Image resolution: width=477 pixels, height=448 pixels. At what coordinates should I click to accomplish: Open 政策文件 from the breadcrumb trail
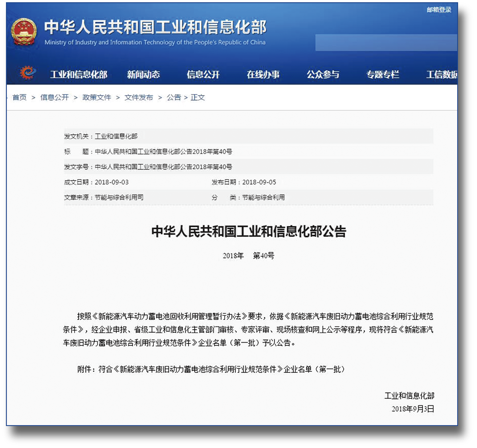96,98
